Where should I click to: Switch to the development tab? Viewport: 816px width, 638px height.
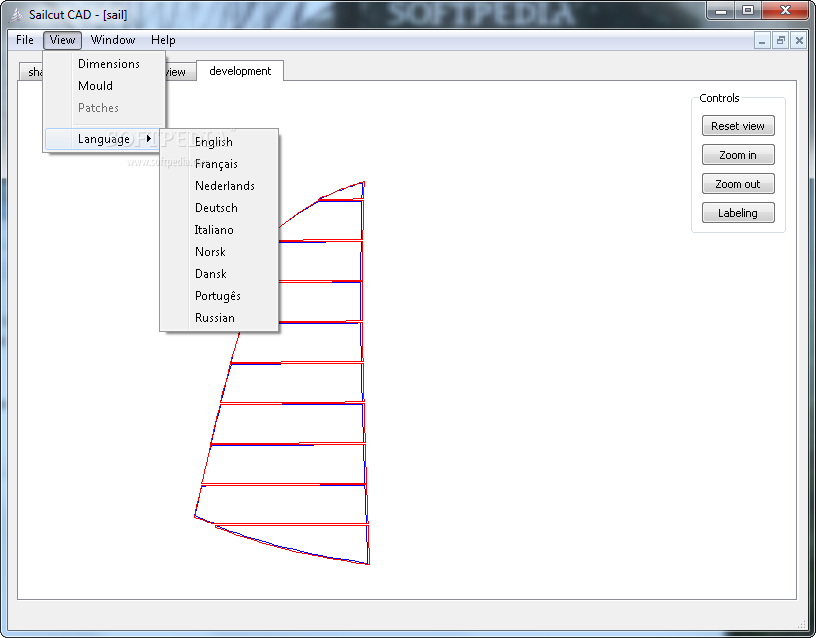point(240,71)
